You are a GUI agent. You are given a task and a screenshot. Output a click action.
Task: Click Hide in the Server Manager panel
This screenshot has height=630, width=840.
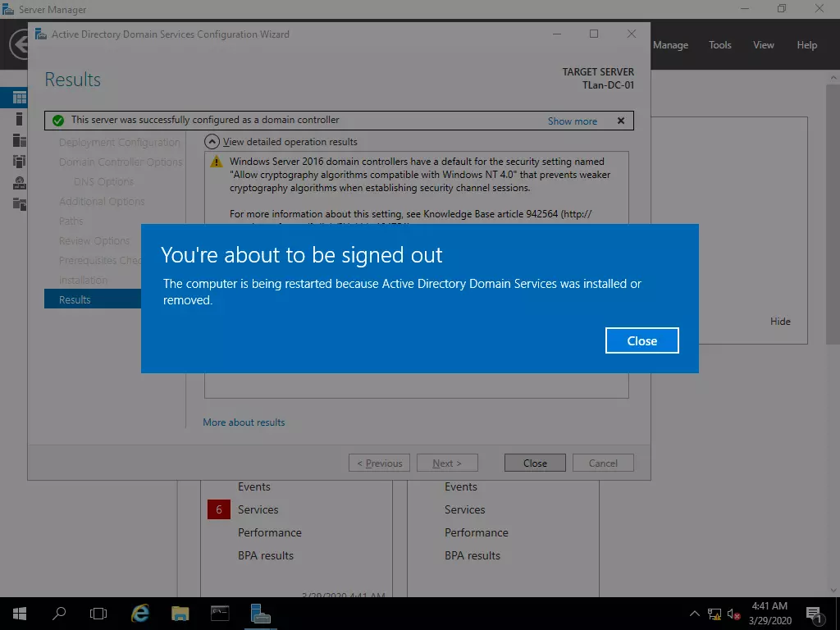tap(780, 322)
